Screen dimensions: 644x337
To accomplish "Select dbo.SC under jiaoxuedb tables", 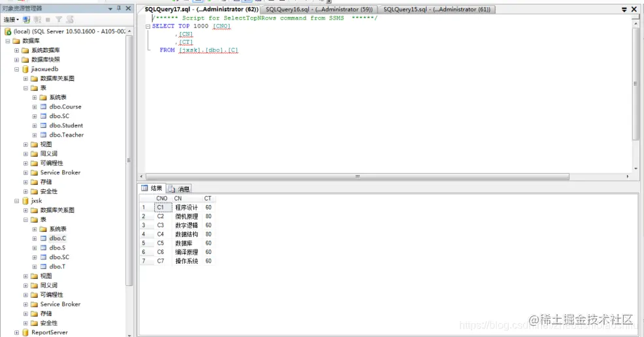I will [x=59, y=116].
